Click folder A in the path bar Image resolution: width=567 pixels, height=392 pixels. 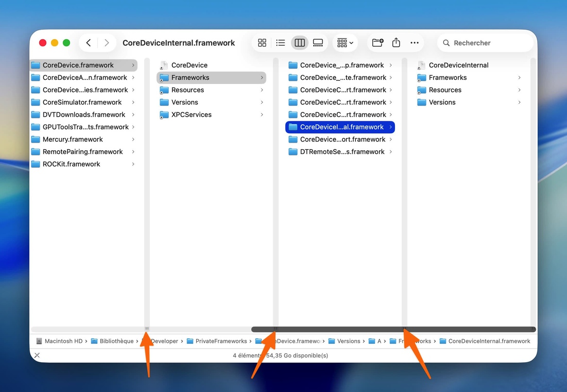click(374, 341)
